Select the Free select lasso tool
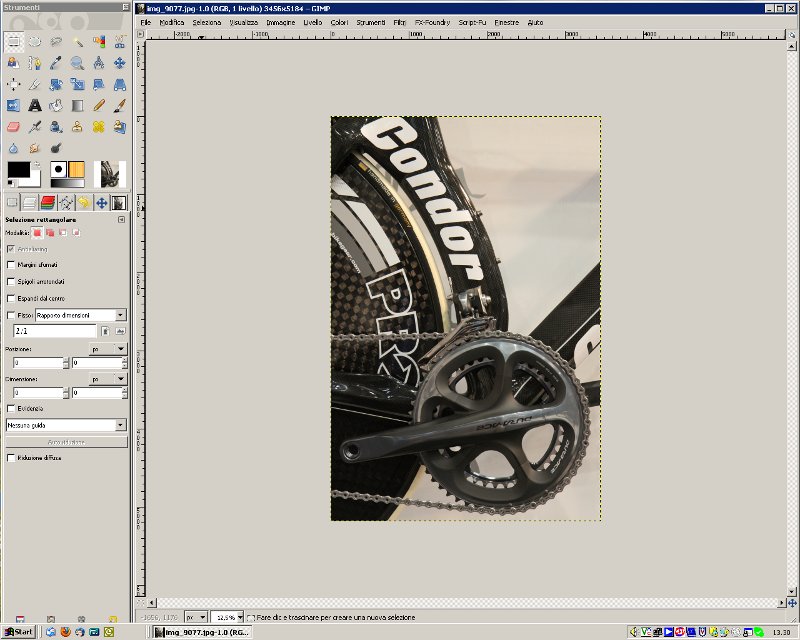The height and width of the screenshot is (640, 800). point(56,41)
